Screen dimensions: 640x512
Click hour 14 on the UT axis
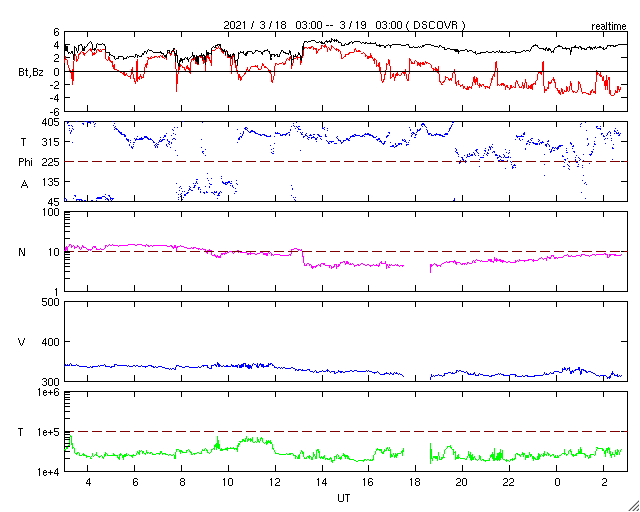322,482
